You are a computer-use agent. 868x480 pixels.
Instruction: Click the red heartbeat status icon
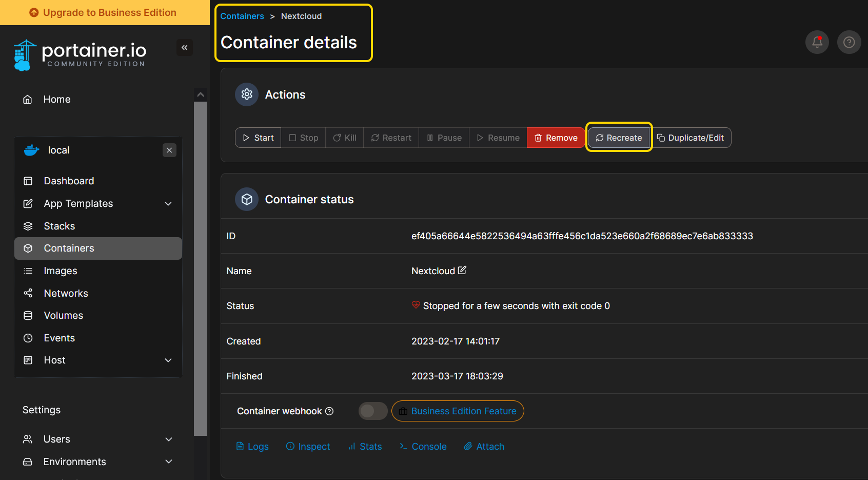tap(416, 305)
